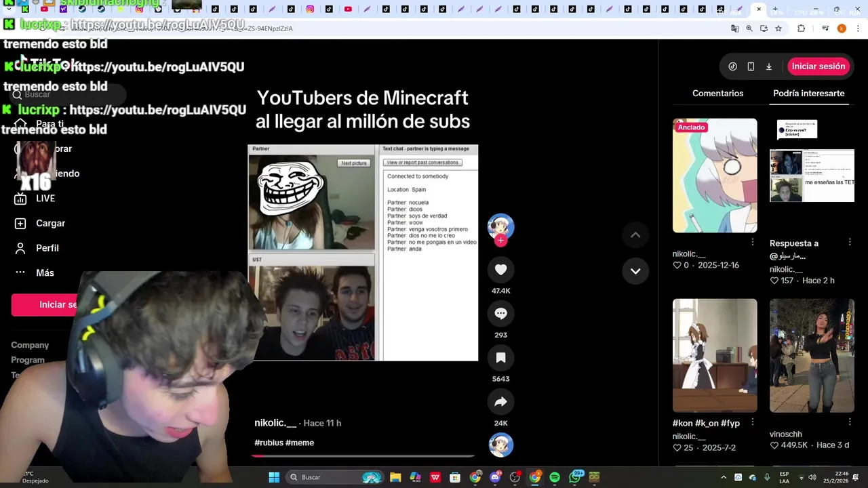Open options for vinoschh video

click(x=850, y=422)
